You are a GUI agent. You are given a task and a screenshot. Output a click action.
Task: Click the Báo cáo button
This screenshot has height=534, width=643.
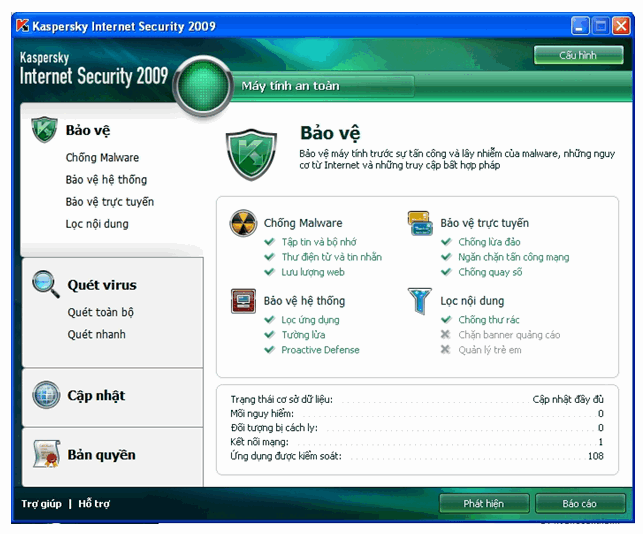coord(579,503)
